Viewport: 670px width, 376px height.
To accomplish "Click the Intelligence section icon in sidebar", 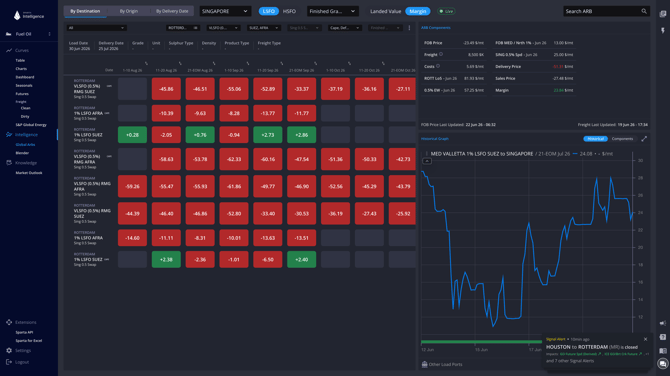I will pyautogui.click(x=9, y=135).
